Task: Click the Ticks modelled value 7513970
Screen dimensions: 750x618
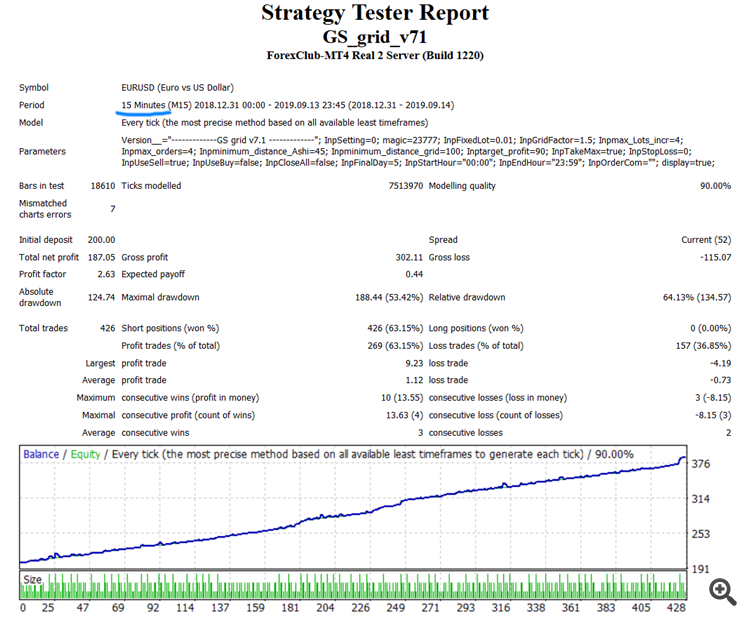Action: pos(406,186)
